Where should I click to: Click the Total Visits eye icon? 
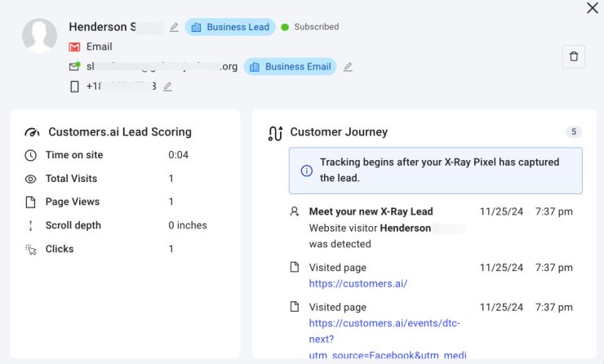tap(30, 179)
